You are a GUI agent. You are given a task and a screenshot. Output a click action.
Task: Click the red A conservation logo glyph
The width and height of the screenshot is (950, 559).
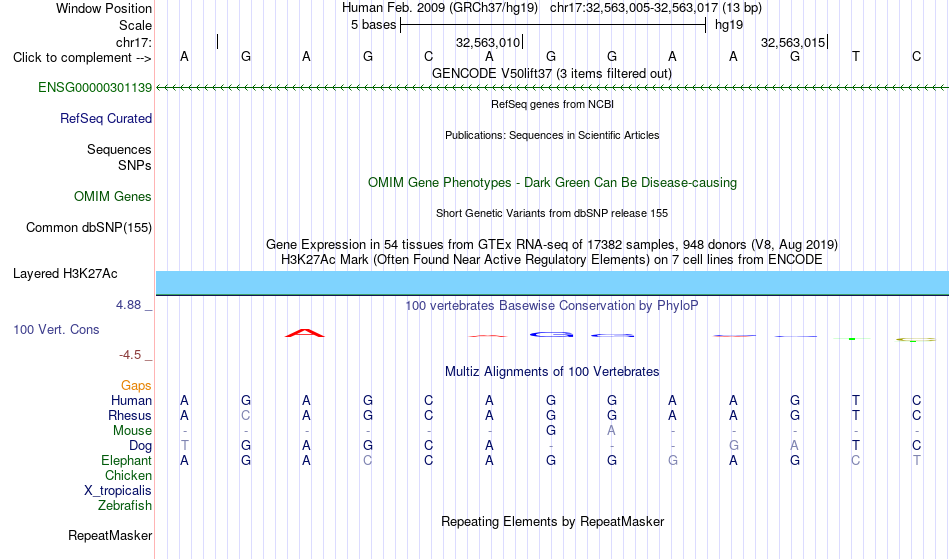pyautogui.click(x=305, y=333)
